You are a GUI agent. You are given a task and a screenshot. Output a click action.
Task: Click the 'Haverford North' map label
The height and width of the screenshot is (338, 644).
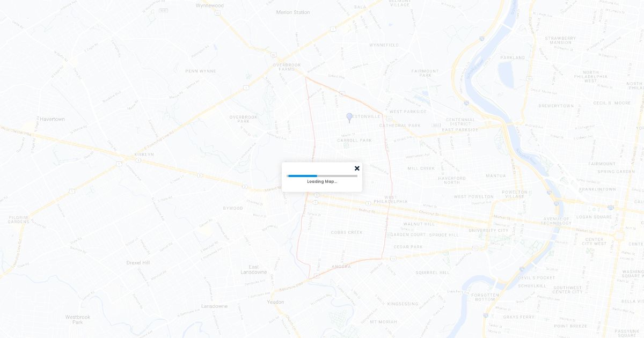[452, 180]
